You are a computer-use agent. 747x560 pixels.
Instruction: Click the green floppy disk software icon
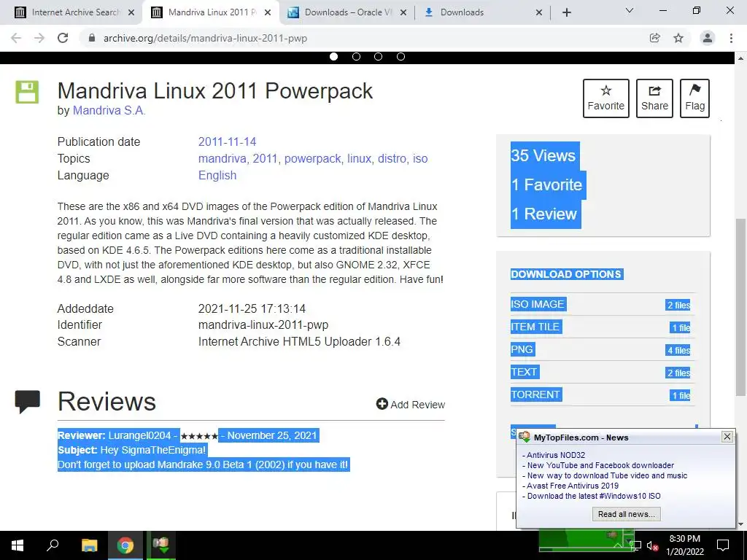[27, 92]
